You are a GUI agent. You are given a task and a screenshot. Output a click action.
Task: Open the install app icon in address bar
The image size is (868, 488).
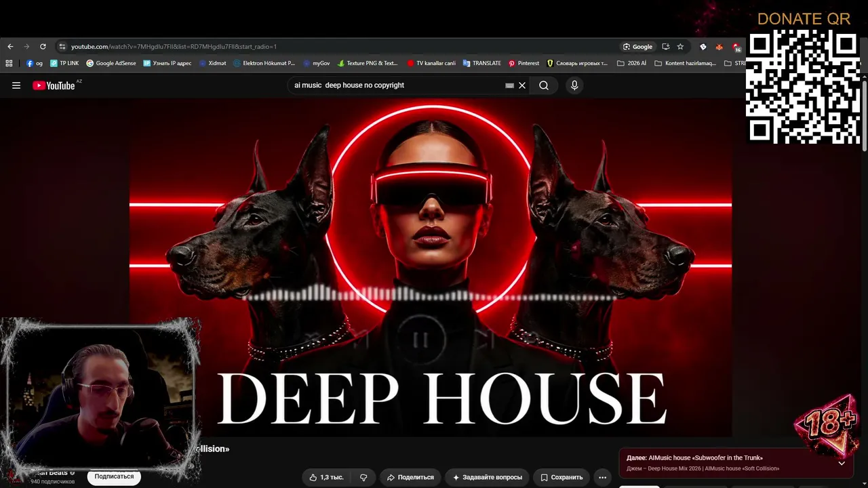click(x=665, y=47)
